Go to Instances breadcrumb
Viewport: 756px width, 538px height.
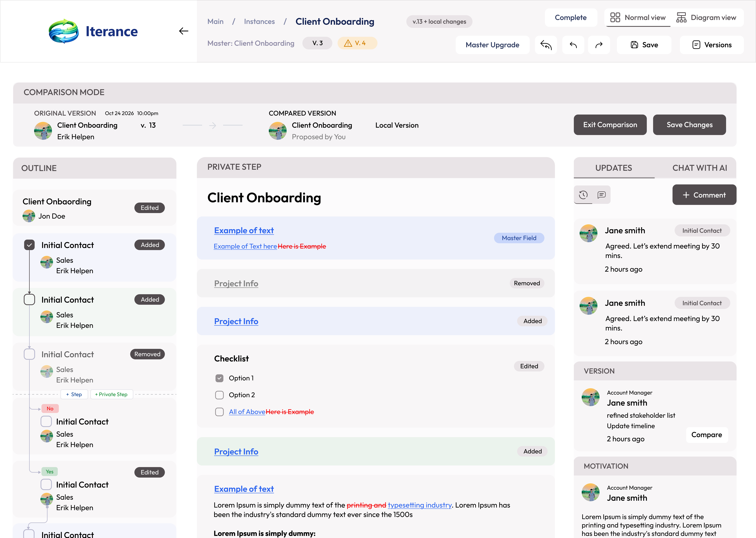[x=259, y=22]
